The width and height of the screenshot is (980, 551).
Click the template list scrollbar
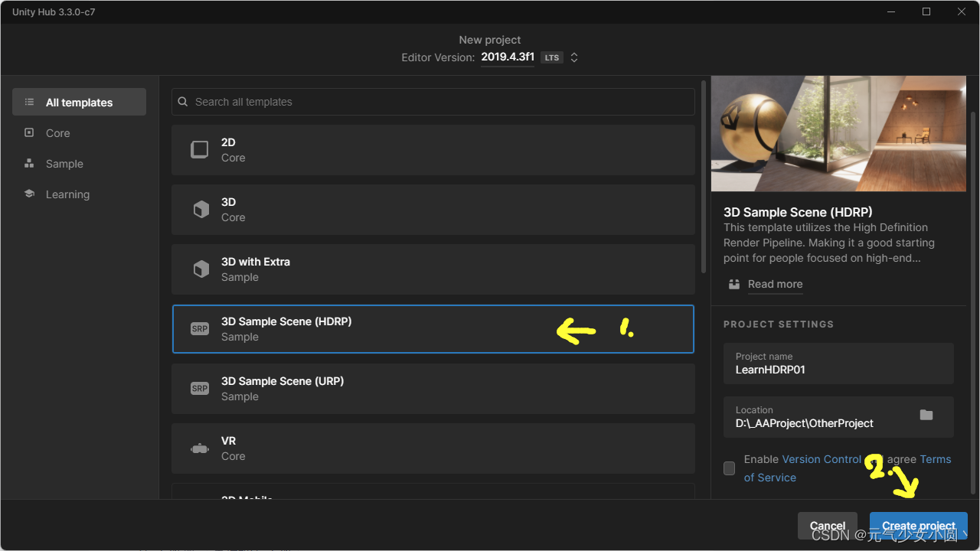tap(704, 176)
